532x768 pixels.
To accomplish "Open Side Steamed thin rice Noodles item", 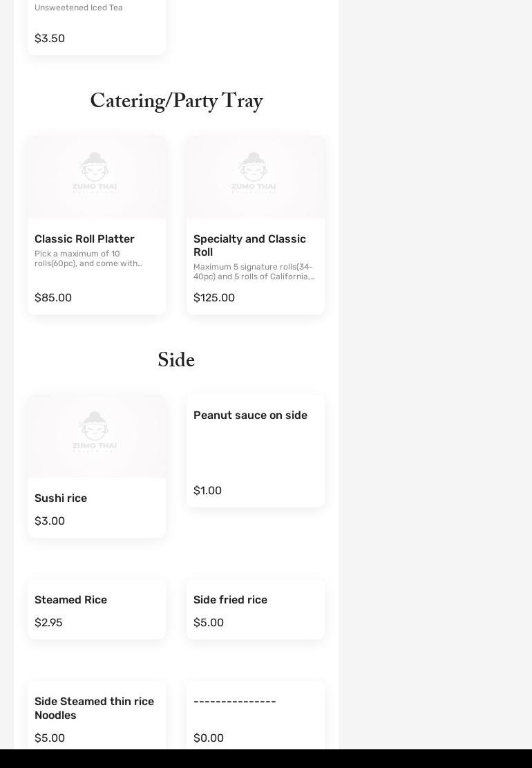I will coord(94,708).
